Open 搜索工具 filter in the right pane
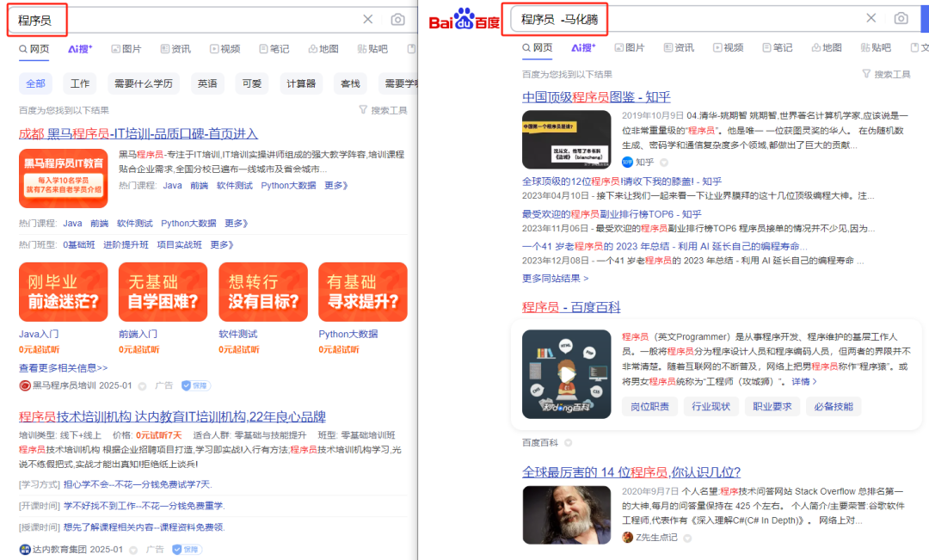The image size is (929, 560). click(x=886, y=74)
